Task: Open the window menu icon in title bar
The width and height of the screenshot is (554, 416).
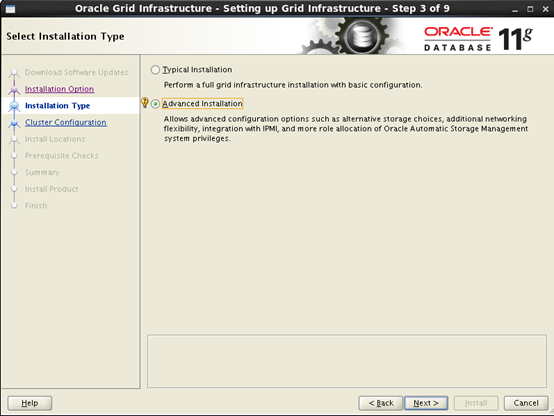Action: click(11, 9)
